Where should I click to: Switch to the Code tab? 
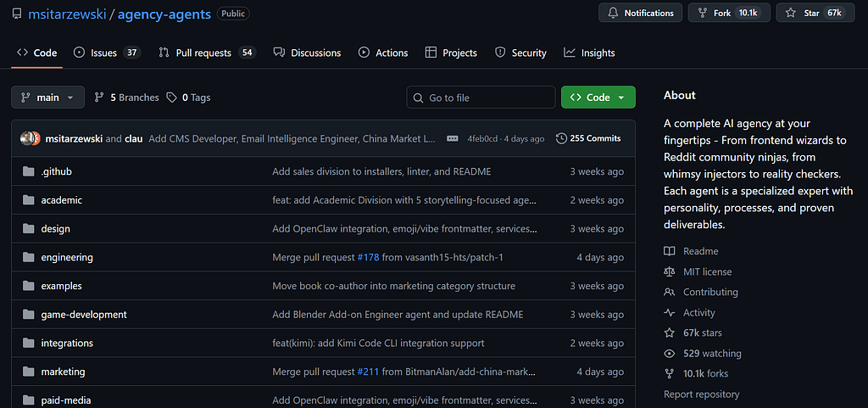coord(37,53)
